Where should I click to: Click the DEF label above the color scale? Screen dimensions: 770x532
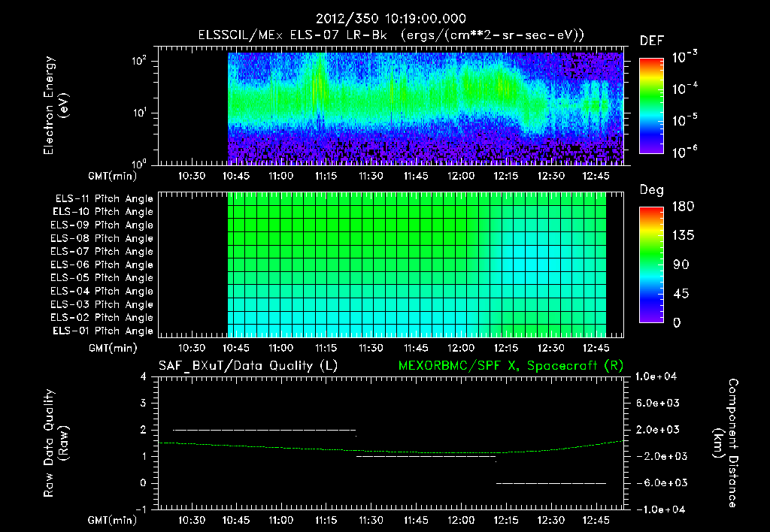[x=652, y=41]
